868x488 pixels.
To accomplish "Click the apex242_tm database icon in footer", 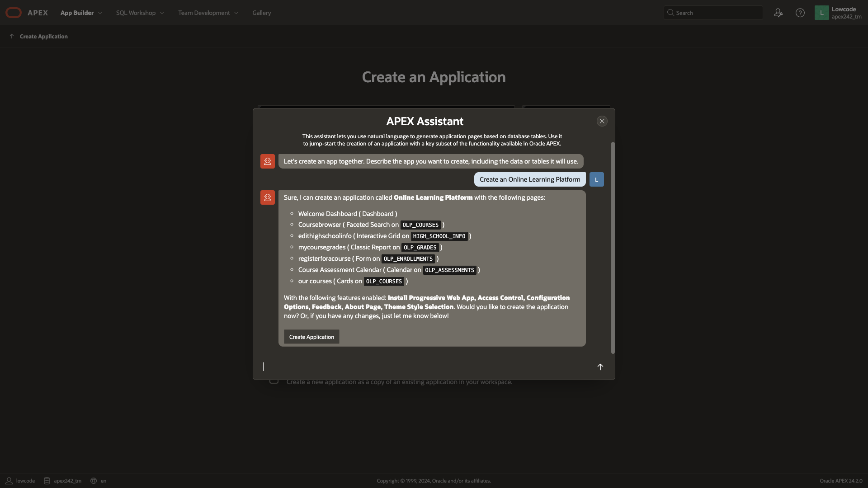I will click(47, 481).
